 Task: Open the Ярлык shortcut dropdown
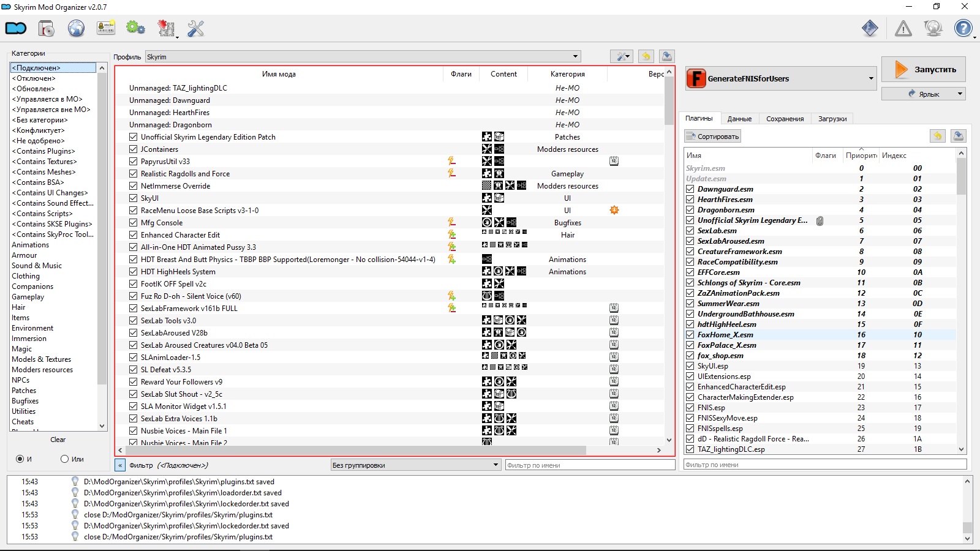pos(923,94)
